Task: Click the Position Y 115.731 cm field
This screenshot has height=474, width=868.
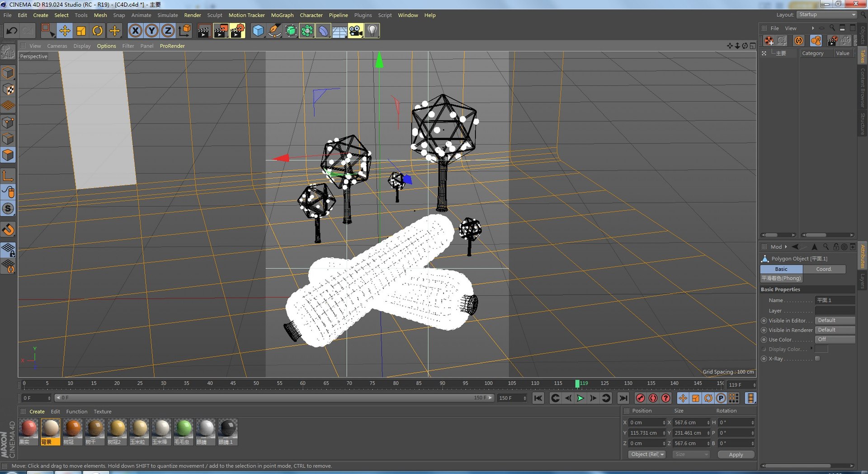Action: click(647, 433)
